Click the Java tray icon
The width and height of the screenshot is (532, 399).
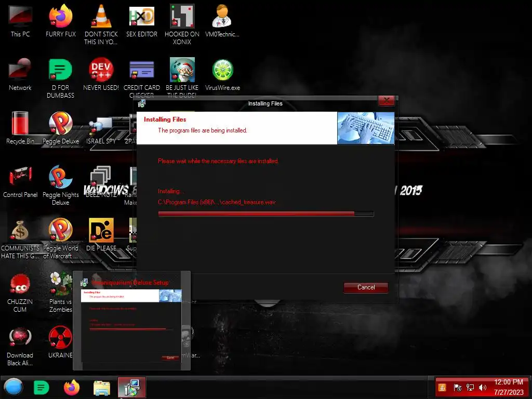[x=442, y=388]
